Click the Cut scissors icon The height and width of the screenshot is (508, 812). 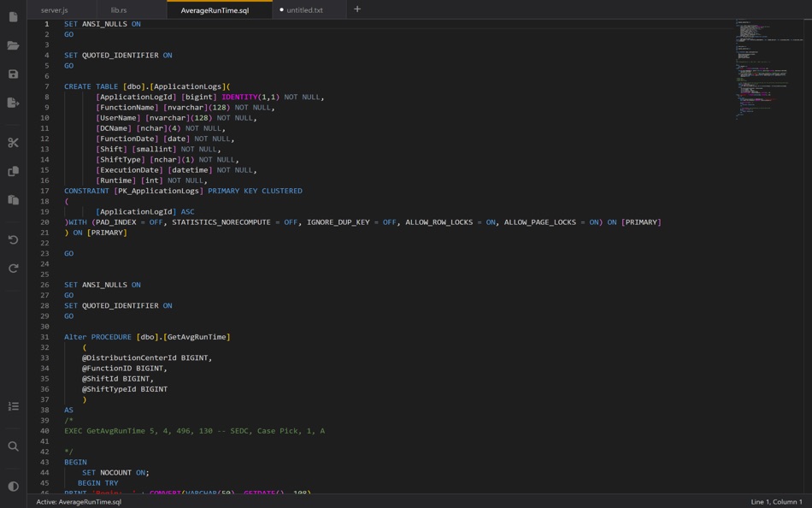[14, 143]
